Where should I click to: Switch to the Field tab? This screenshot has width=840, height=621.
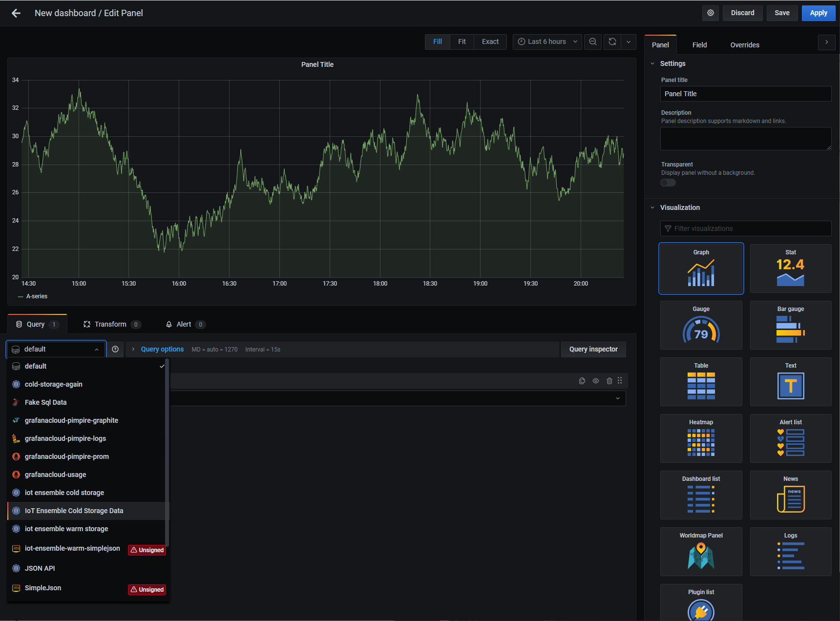(x=700, y=45)
